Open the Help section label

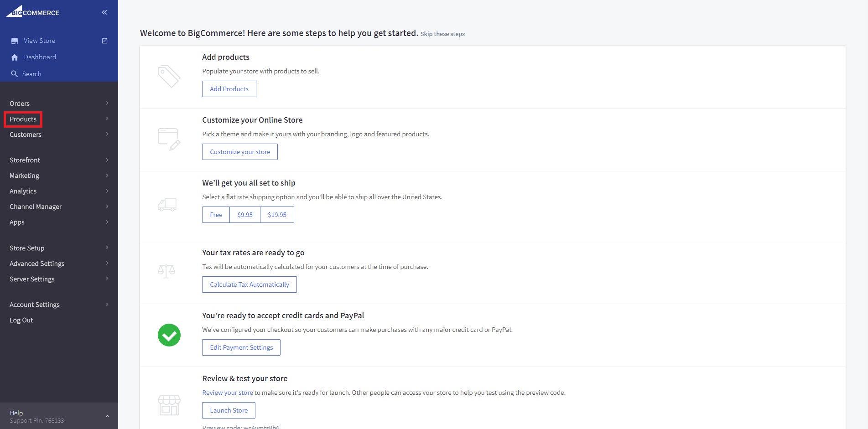tap(16, 413)
